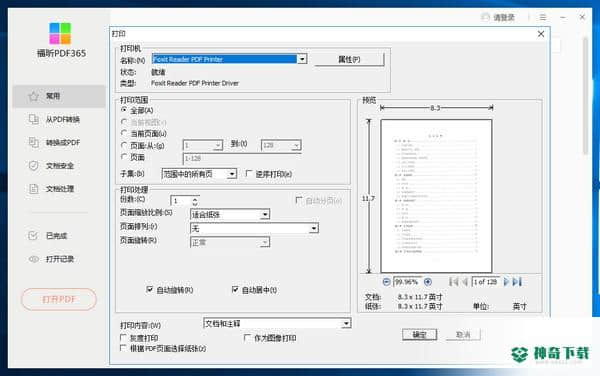This screenshot has width=600, height=376.
Task: Select 页面 custom pages radio option
Action: point(124,157)
